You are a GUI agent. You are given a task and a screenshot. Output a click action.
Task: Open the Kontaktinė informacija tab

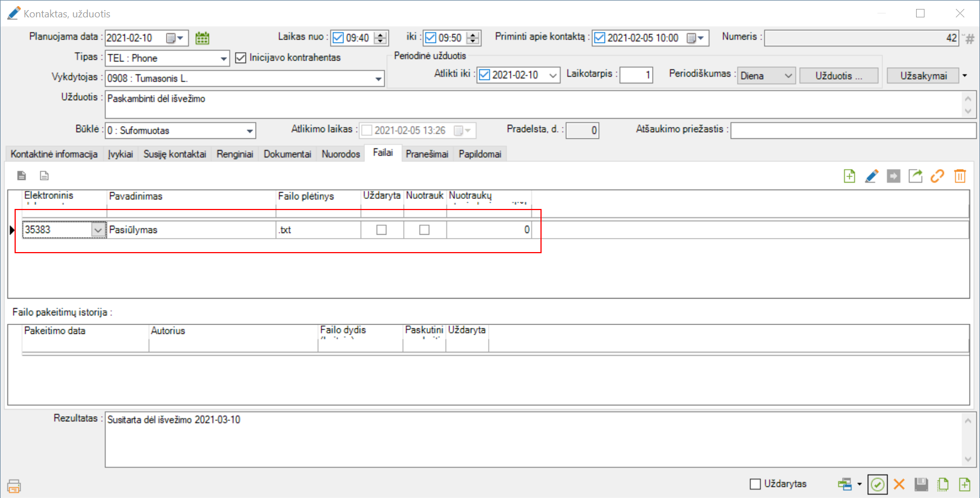(x=54, y=154)
